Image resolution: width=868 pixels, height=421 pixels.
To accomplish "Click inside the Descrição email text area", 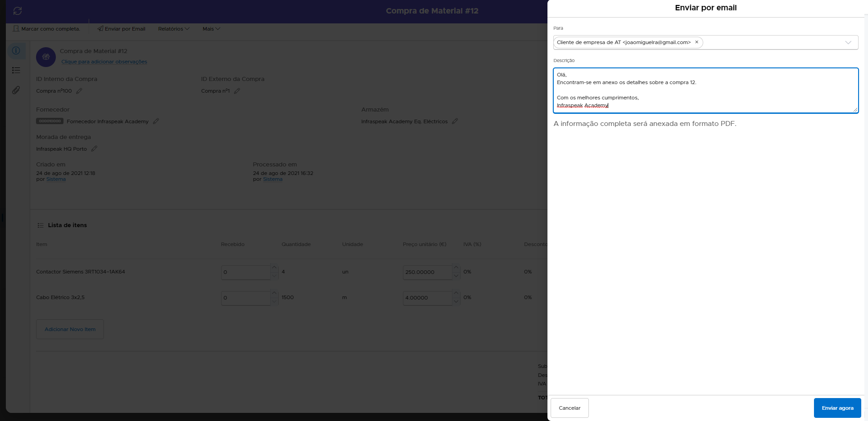I will point(705,90).
